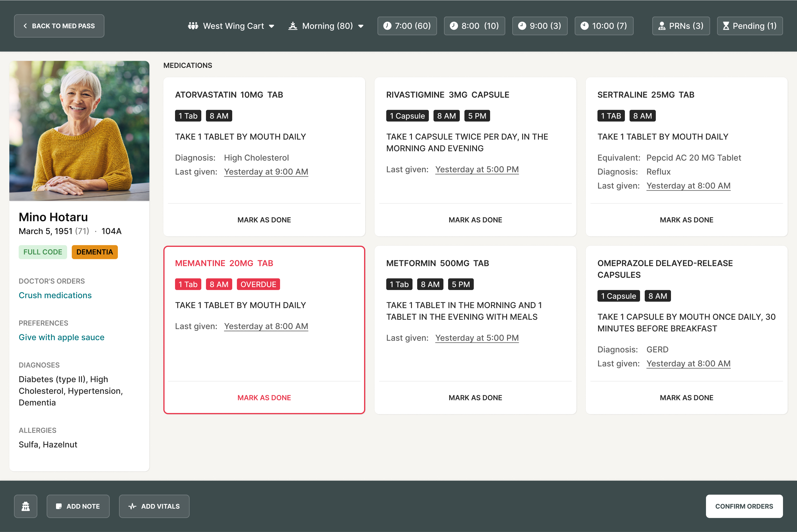Open the Give with apple sauce preference
Viewport: 797px width, 532px height.
[62, 337]
